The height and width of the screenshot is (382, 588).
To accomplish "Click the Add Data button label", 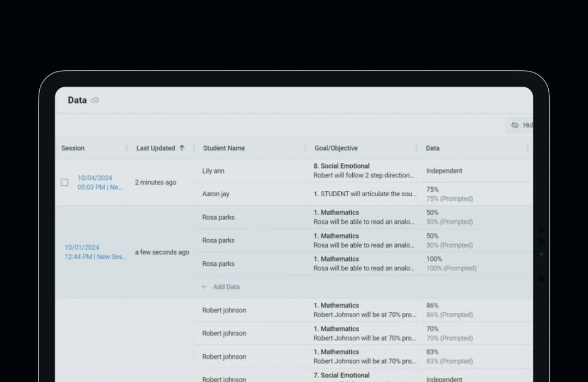I will 226,287.
